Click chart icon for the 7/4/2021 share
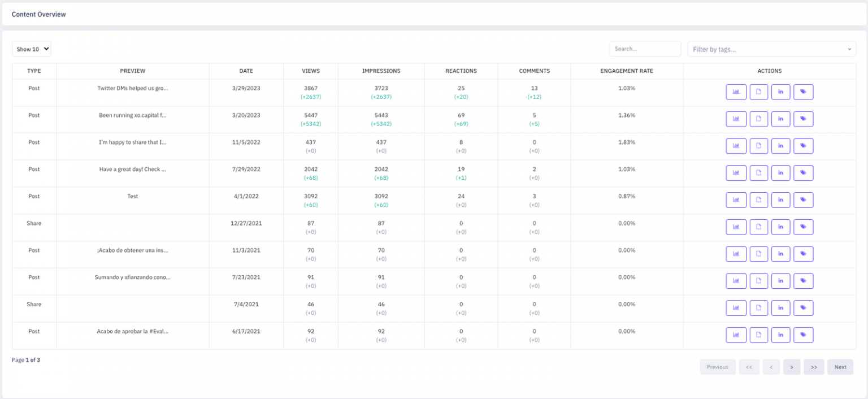The image size is (868, 399). click(x=736, y=308)
